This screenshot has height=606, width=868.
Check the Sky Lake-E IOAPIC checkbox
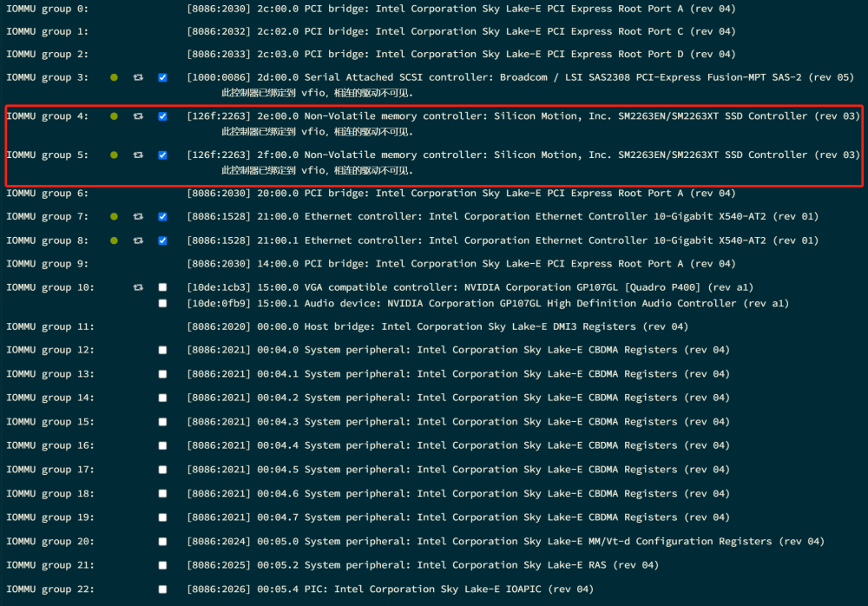[163, 590]
